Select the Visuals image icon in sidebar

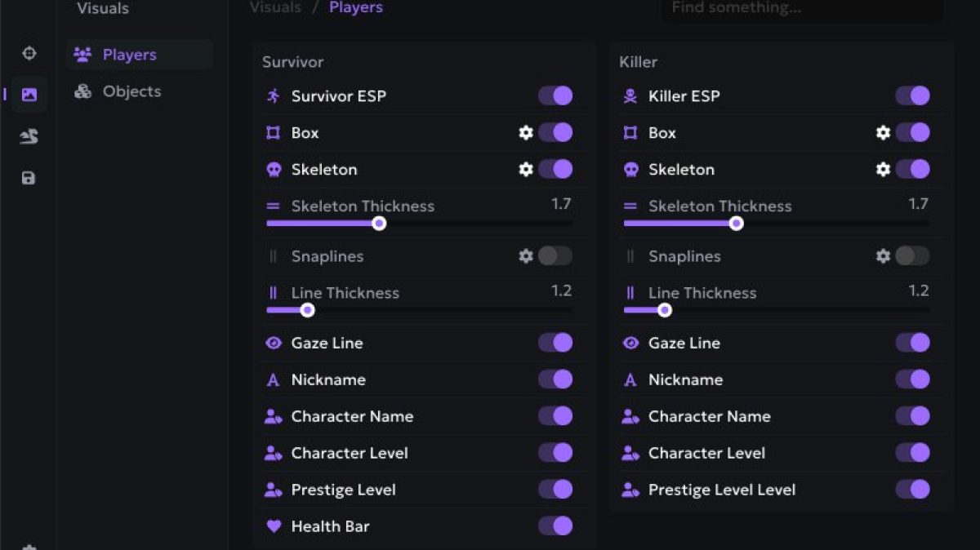click(29, 95)
